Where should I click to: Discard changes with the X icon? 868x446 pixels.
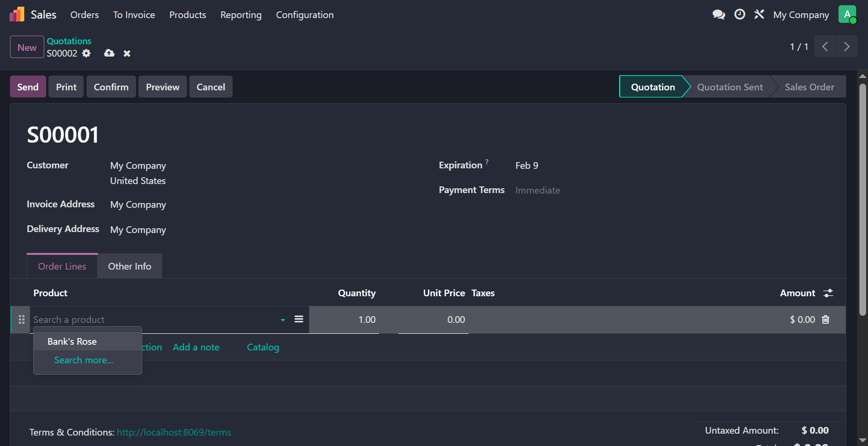[x=127, y=53]
